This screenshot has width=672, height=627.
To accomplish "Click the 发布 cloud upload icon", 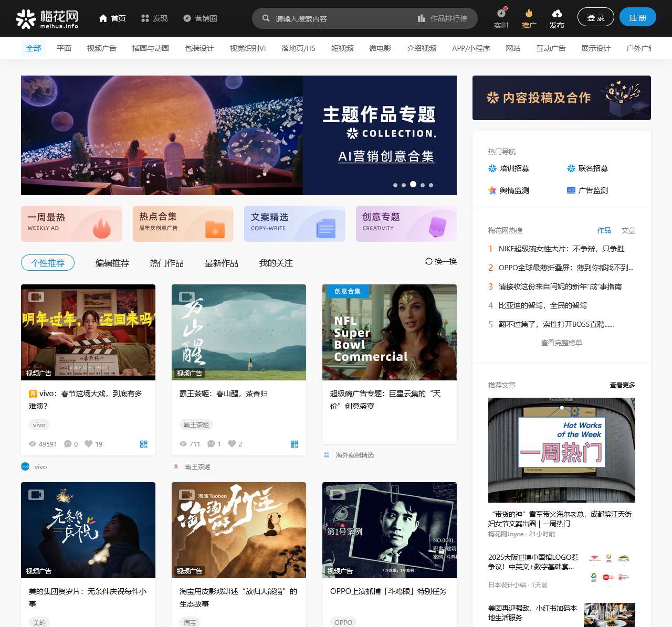I will click(556, 13).
